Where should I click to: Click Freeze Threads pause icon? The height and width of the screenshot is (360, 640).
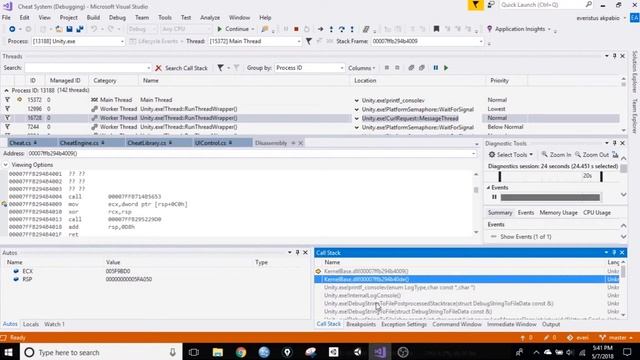pos(436,68)
